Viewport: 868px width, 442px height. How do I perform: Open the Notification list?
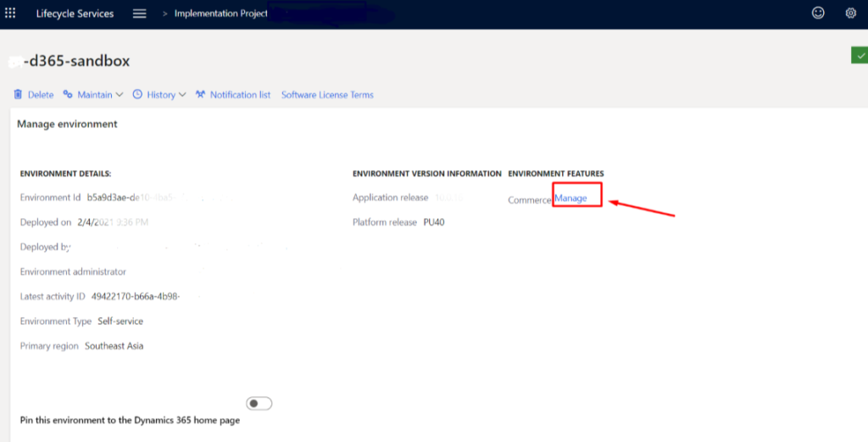[x=240, y=95]
